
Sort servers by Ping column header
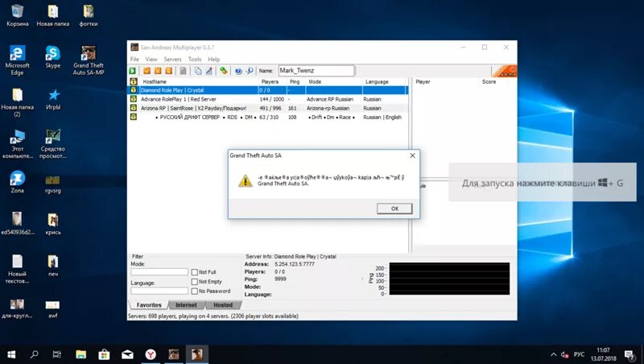(295, 82)
